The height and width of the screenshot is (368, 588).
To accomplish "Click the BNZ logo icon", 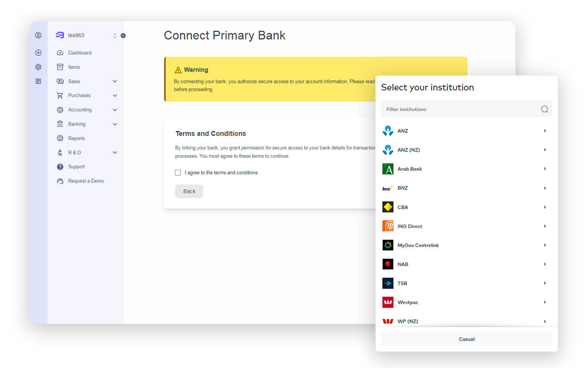I will point(388,188).
